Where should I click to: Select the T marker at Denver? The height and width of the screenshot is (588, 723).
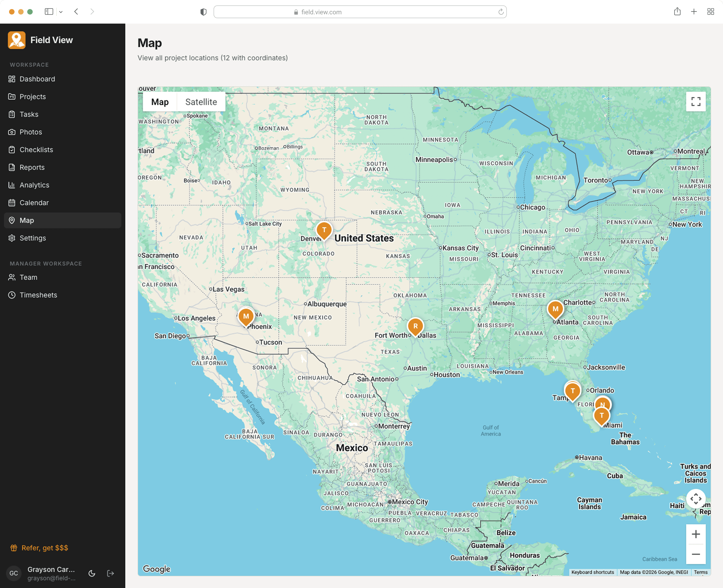pos(324,230)
